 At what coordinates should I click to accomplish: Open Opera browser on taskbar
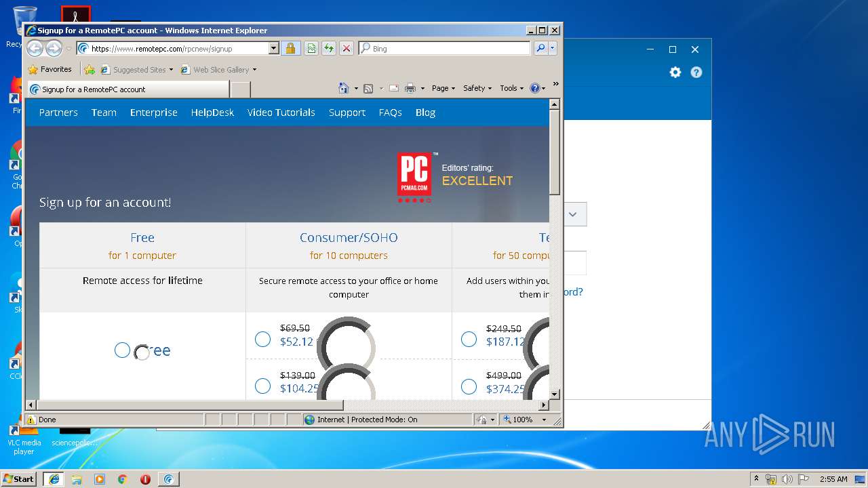tap(145, 479)
